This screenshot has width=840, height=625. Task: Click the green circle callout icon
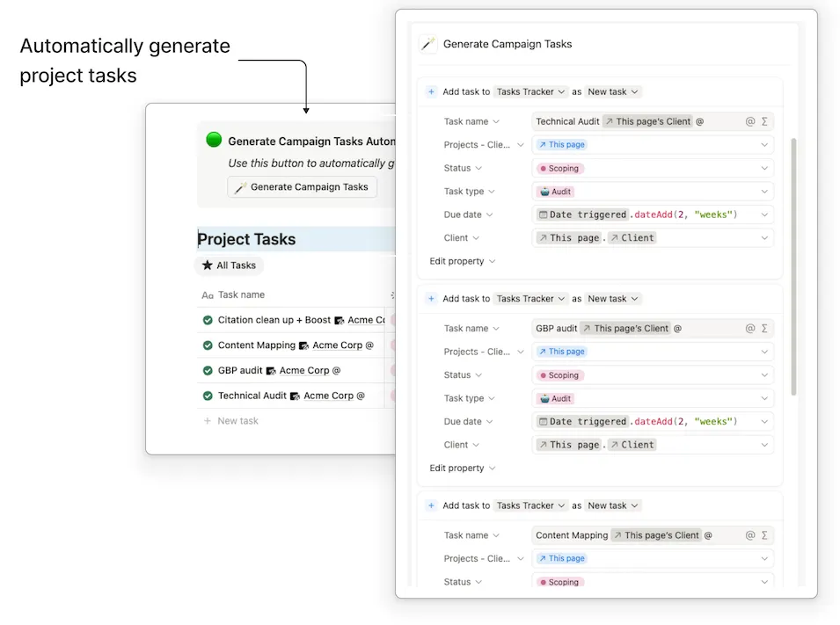click(214, 140)
